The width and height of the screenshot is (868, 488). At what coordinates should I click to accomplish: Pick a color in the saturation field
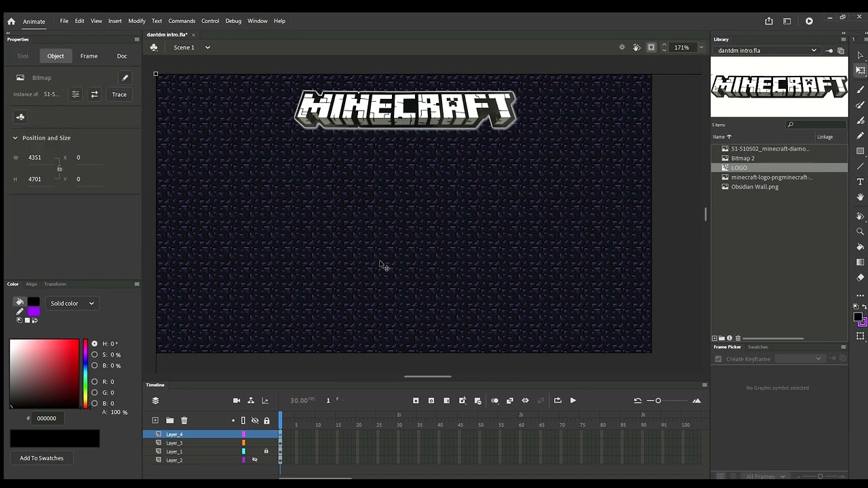click(44, 373)
